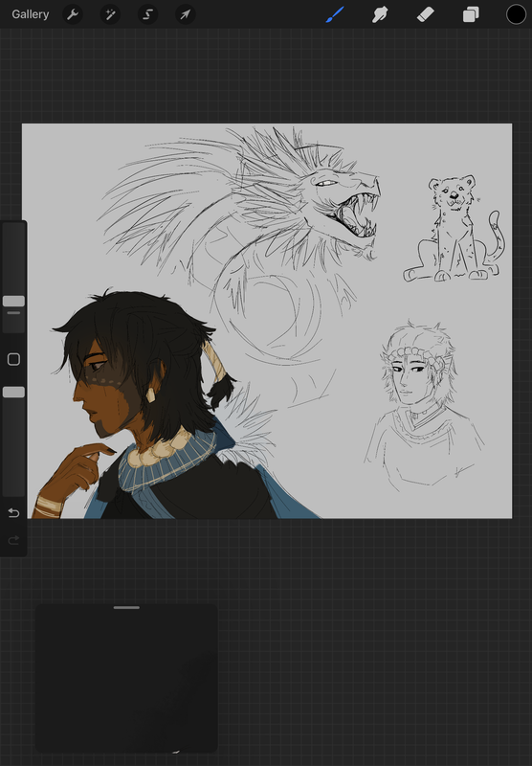532x766 pixels.
Task: Click the floating reference panel handle
Action: pos(126,608)
